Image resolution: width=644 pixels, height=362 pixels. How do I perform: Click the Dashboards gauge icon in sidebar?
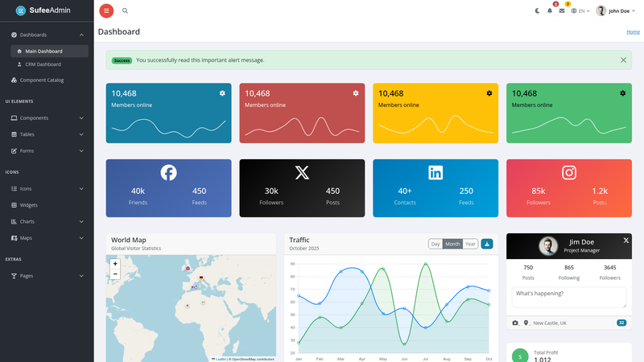tap(14, 35)
